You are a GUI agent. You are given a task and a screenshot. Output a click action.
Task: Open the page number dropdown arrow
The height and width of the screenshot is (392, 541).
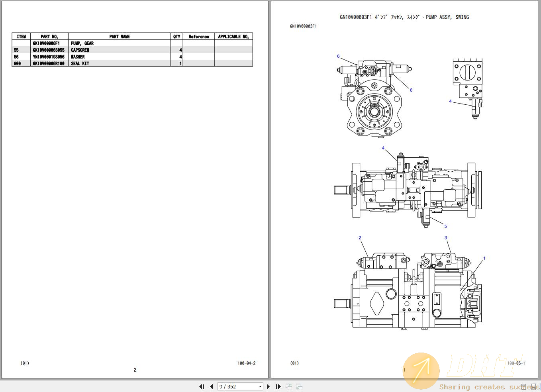pyautogui.click(x=260, y=386)
